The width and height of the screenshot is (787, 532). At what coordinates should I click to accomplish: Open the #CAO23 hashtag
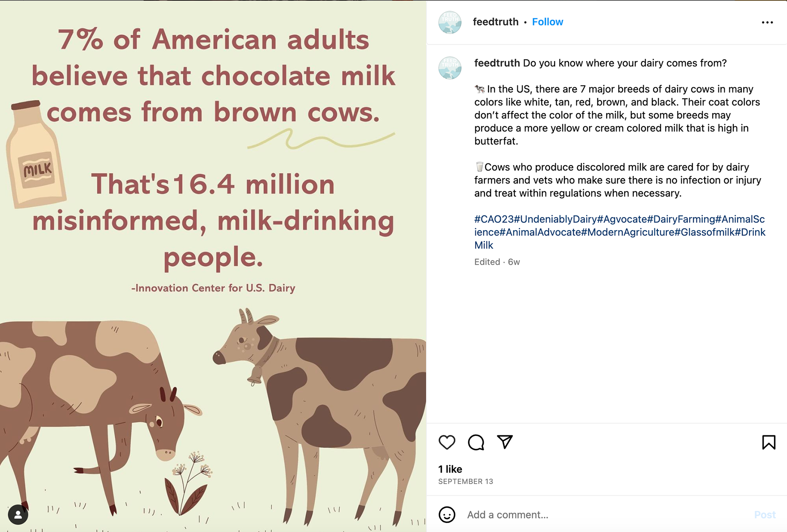point(494,219)
